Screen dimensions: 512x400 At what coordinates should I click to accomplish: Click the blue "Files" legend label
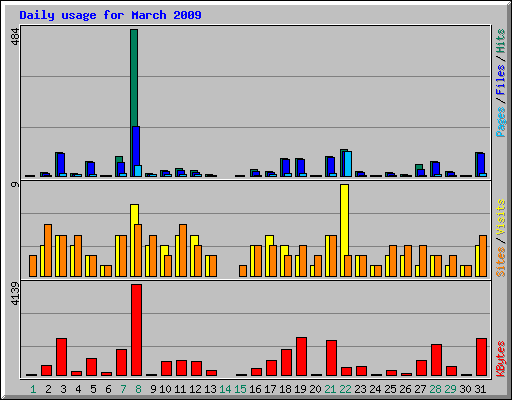coord(501,79)
